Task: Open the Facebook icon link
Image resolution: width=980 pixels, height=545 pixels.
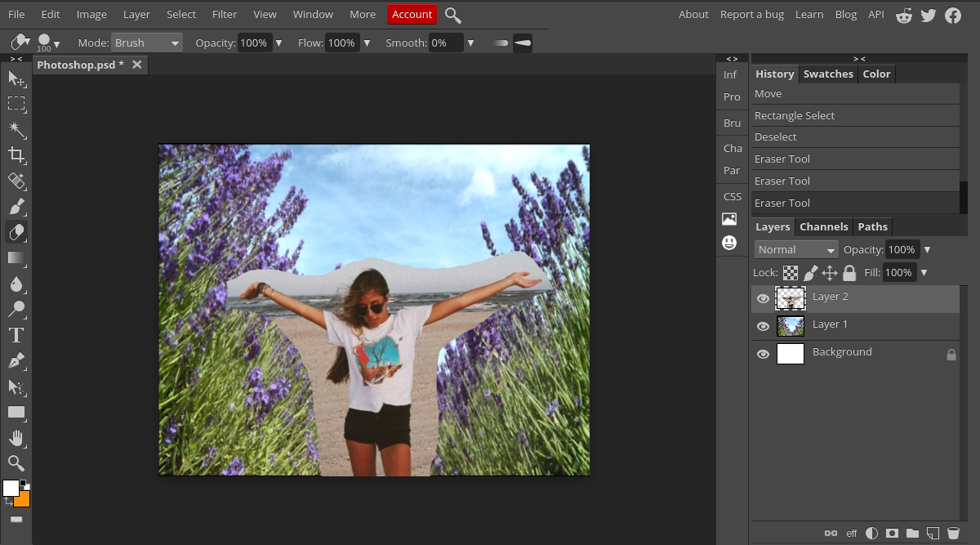Action: [953, 15]
